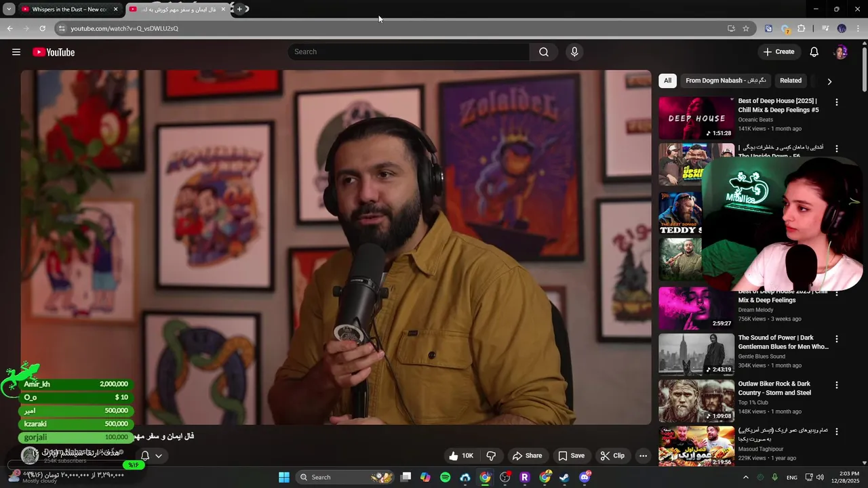
Task: Open Chrome extensions puzzle icon
Action: click(802, 28)
